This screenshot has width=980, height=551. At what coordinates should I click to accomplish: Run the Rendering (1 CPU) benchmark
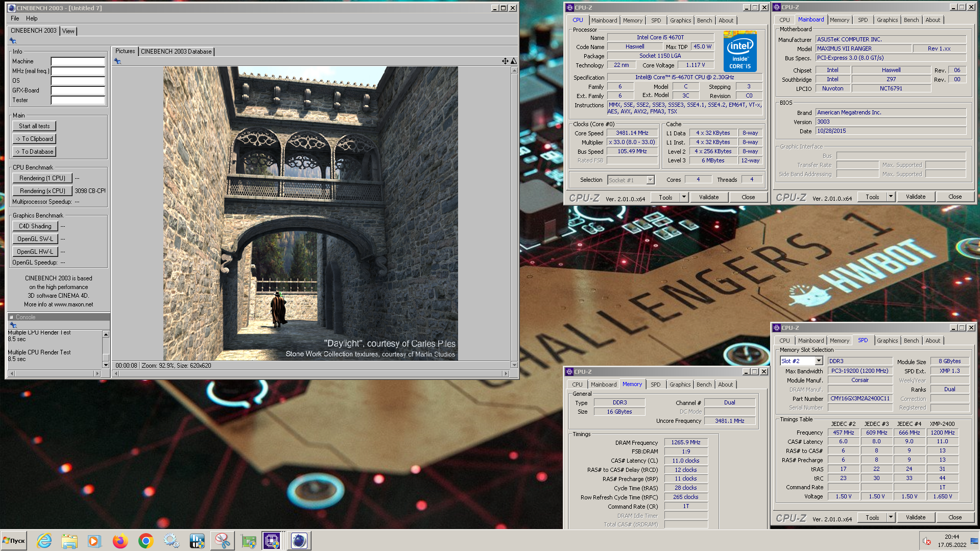(42, 178)
